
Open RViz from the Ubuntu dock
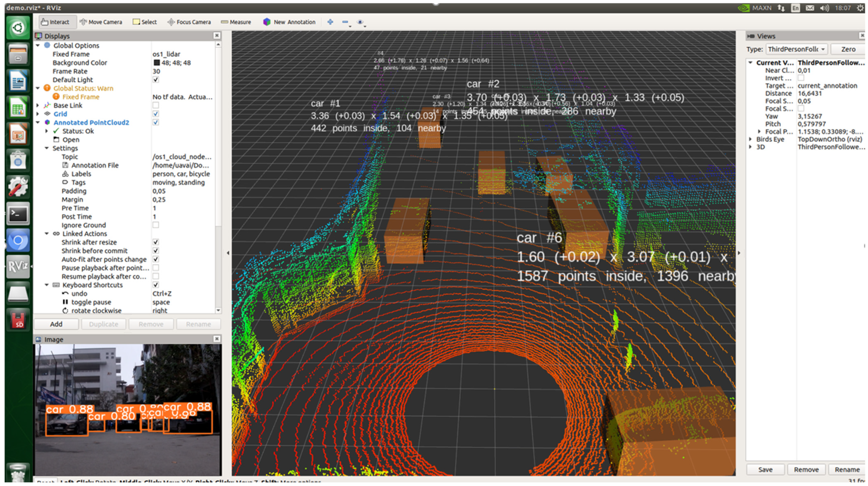pos(18,267)
